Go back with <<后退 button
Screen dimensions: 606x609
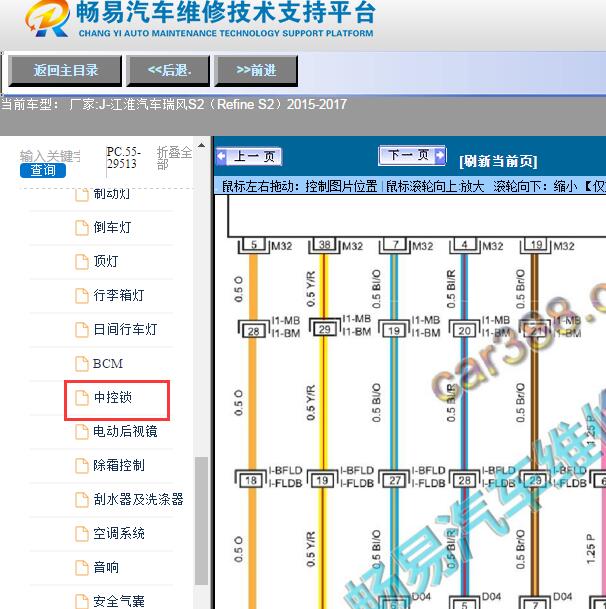168,71
